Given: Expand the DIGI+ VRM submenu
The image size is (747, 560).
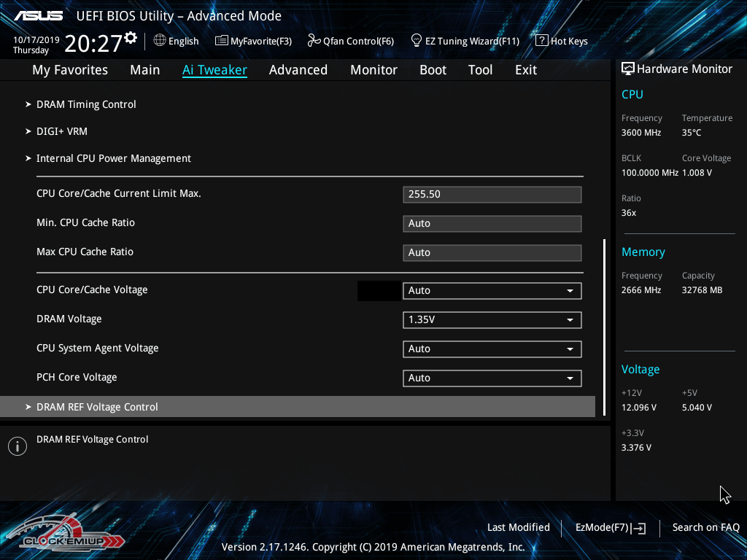Looking at the screenshot, I should coord(61,131).
